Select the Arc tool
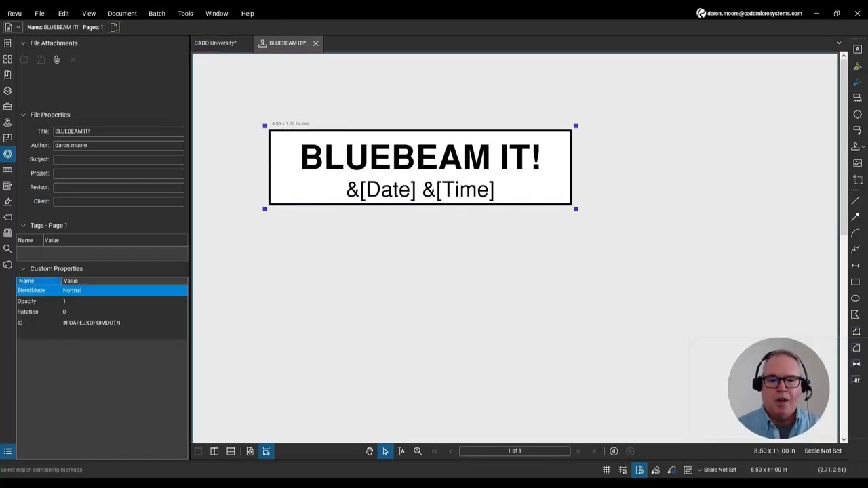 (x=855, y=233)
